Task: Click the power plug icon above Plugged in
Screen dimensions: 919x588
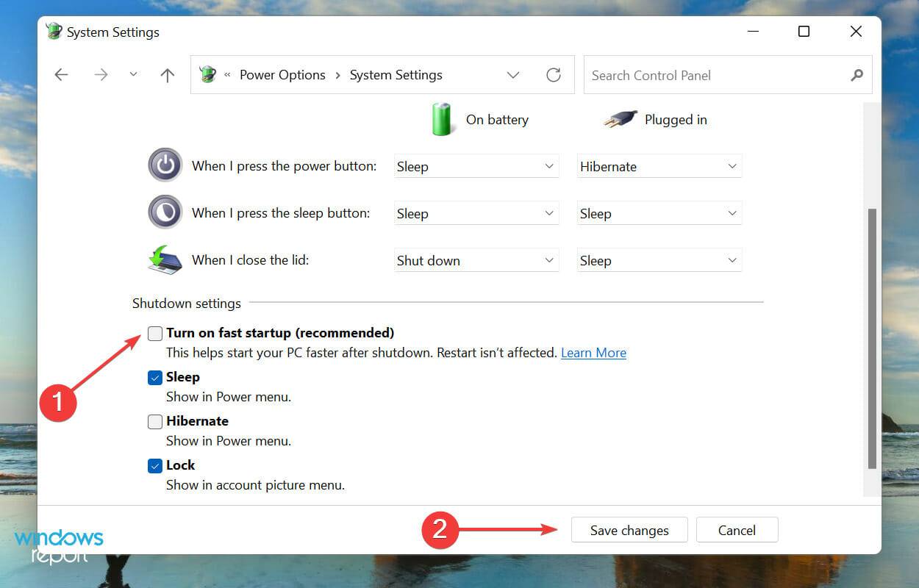Action: pyautogui.click(x=618, y=118)
